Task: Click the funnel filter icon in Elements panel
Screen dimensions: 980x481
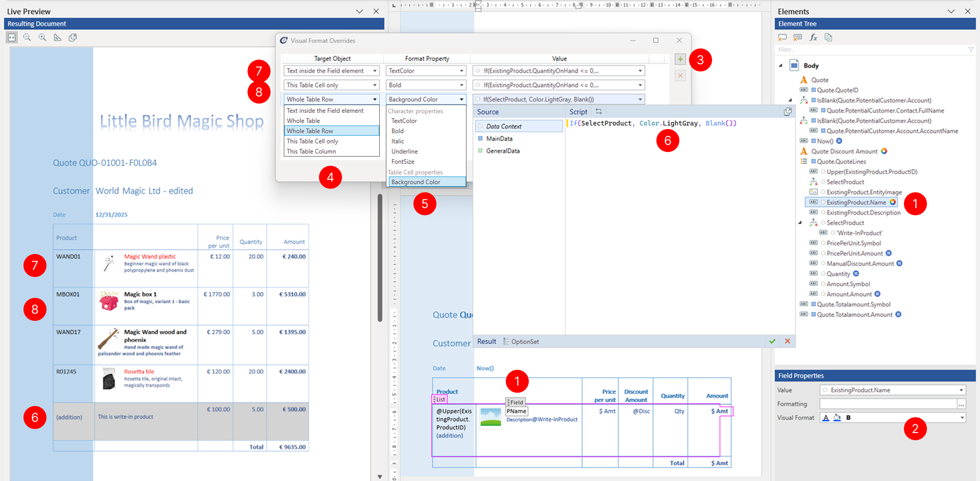Action: (x=971, y=49)
